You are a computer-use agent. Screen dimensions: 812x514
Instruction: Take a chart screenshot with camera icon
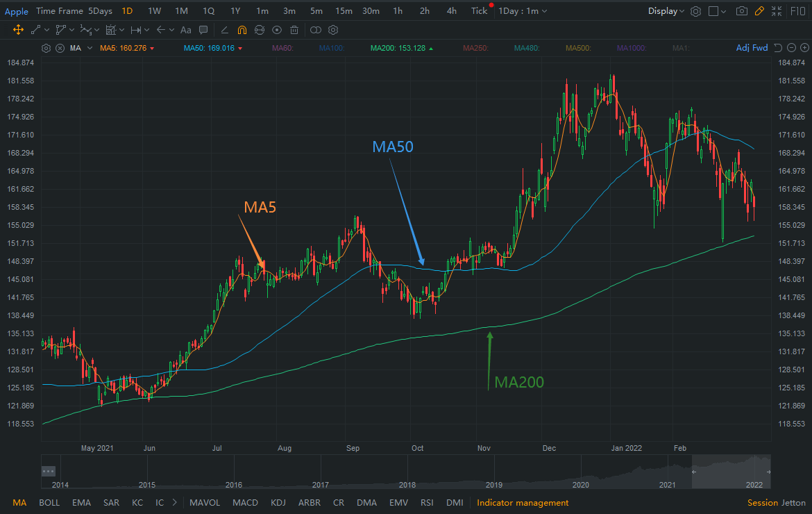click(742, 11)
